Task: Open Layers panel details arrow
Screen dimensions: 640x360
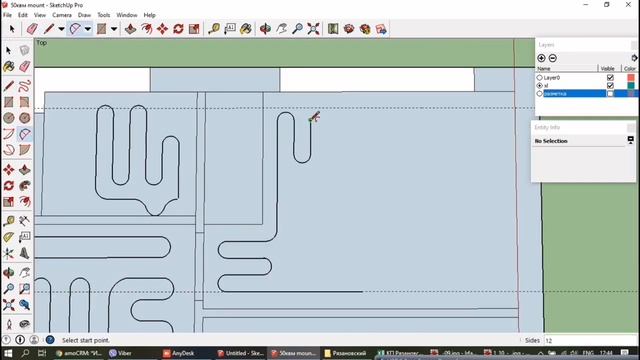Action: tap(634, 58)
